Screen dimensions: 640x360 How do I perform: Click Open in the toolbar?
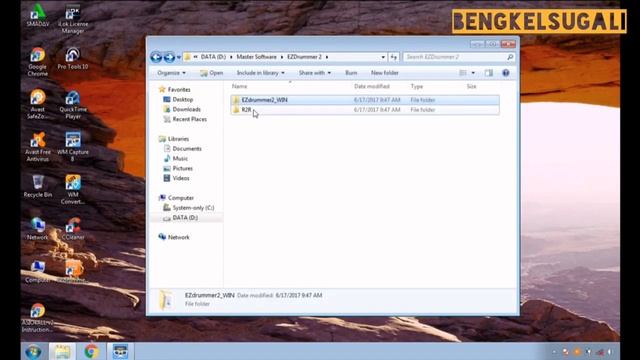(x=211, y=73)
